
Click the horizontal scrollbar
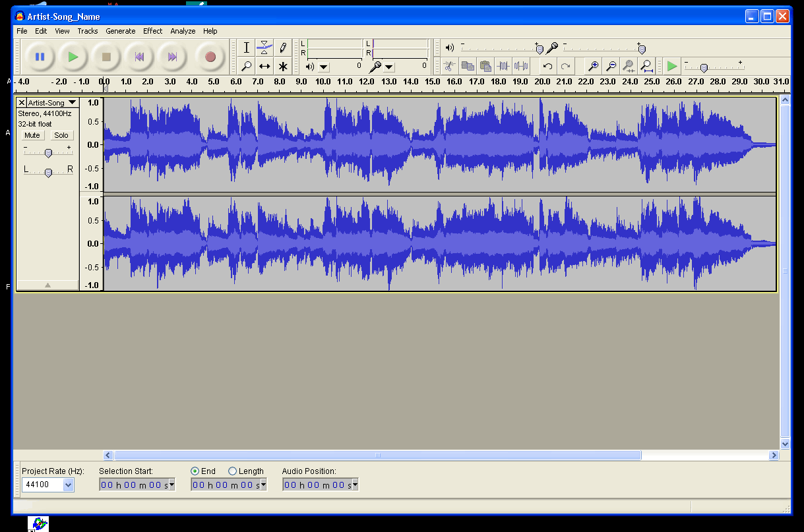tap(377, 456)
